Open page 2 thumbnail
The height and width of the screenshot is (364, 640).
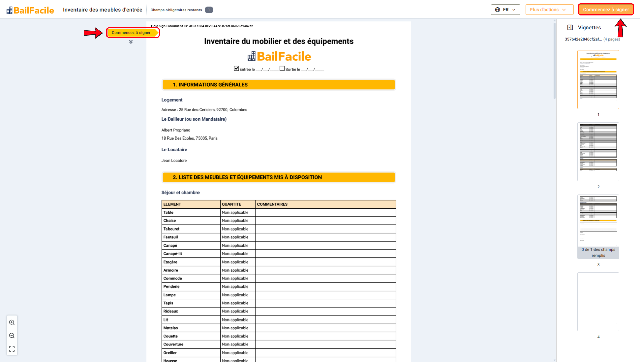598,152
